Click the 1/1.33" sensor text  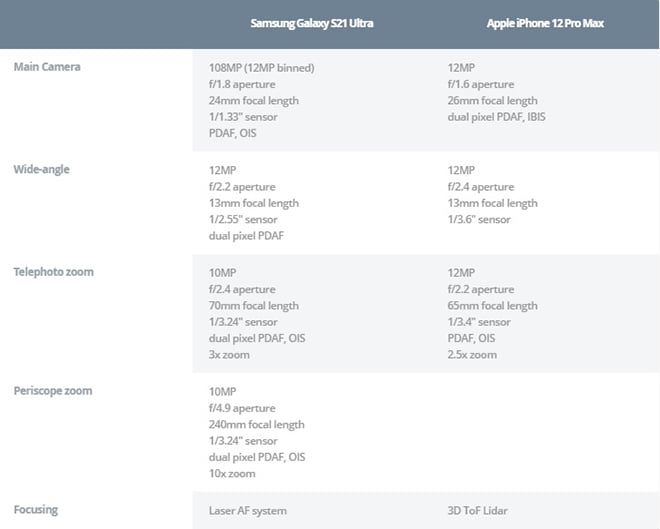point(243,117)
